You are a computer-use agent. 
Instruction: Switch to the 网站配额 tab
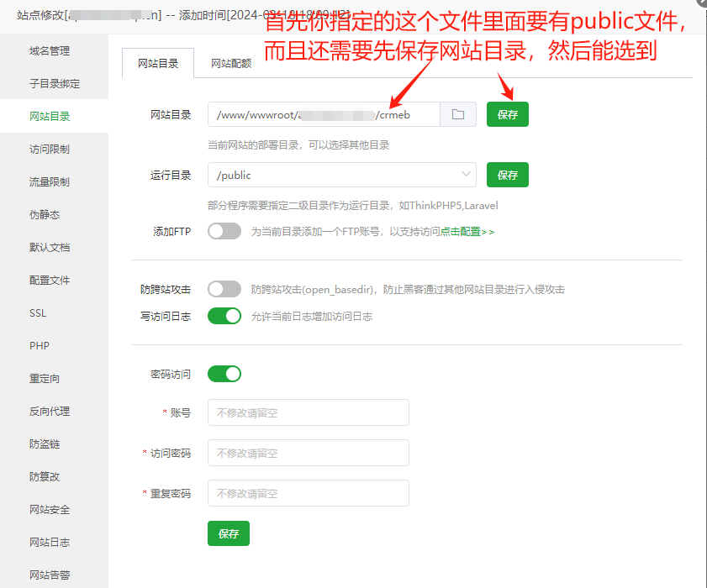click(x=231, y=63)
